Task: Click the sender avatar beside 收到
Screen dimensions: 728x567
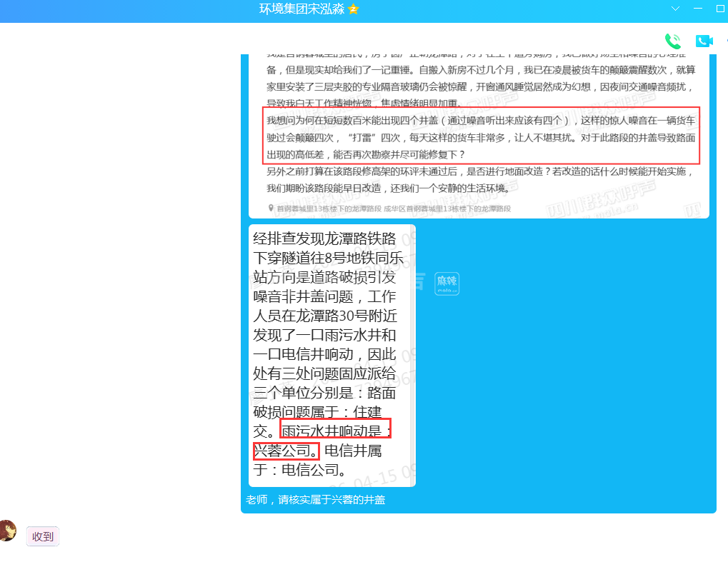Action: (7, 531)
